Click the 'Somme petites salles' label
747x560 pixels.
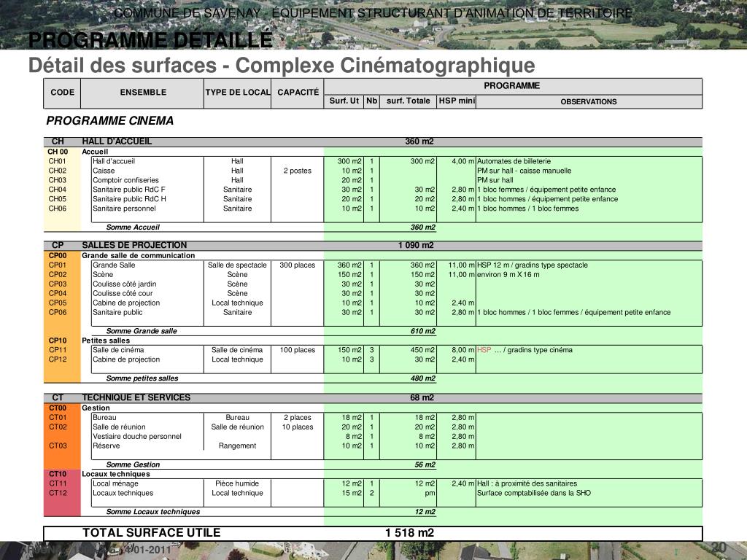(x=142, y=378)
